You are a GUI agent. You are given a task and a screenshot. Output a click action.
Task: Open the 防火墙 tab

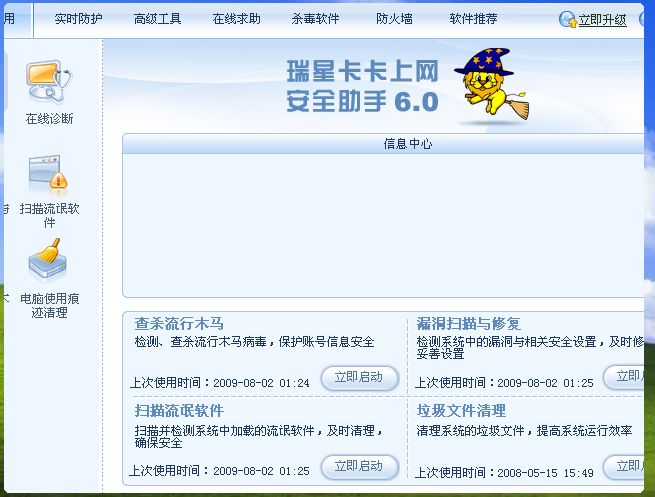394,19
